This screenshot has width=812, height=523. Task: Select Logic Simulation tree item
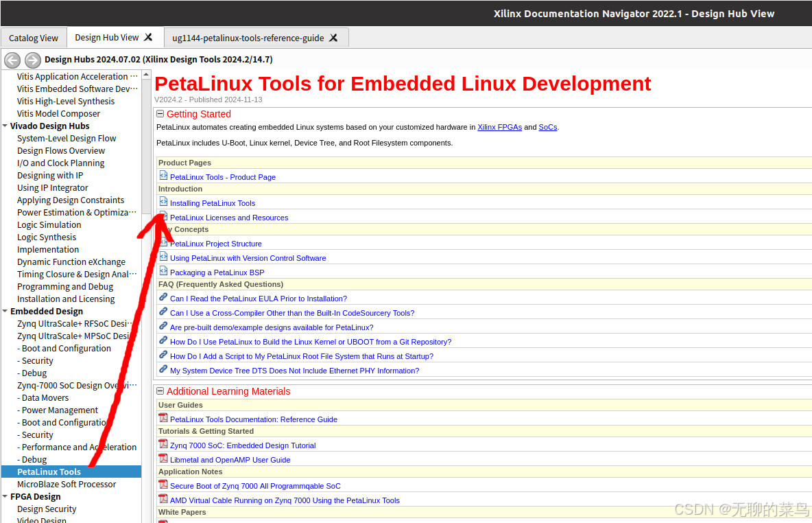coord(49,225)
